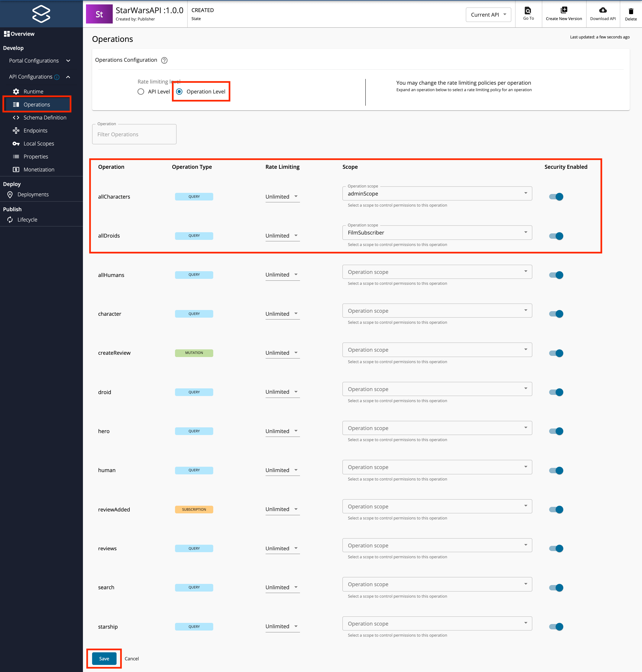This screenshot has height=672, width=642.
Task: Click the Runtime gear icon
Action: [x=16, y=91]
